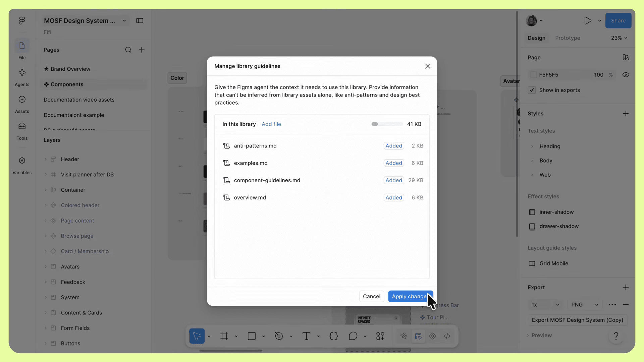This screenshot has width=644, height=362.
Task: Click the Present play icon
Action: coord(588,21)
